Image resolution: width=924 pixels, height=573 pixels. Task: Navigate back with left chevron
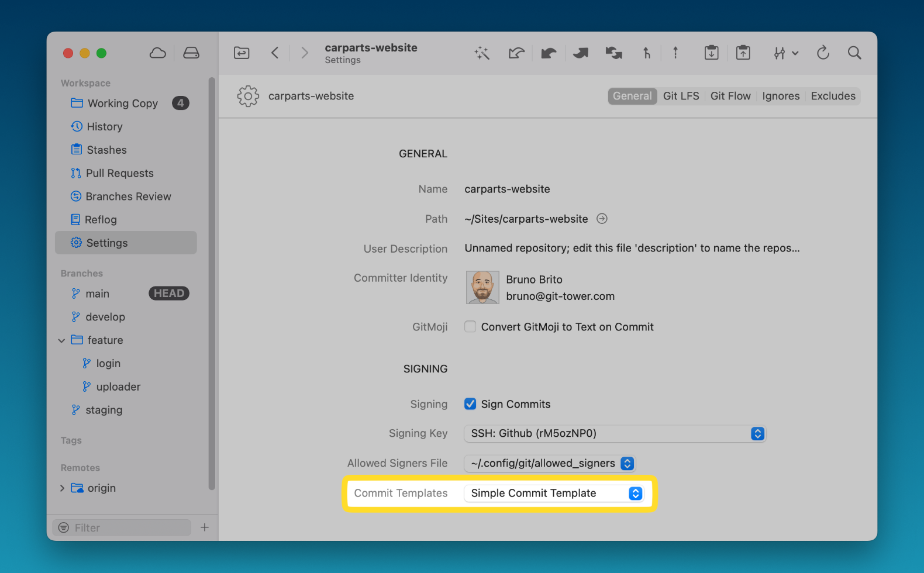click(x=275, y=53)
